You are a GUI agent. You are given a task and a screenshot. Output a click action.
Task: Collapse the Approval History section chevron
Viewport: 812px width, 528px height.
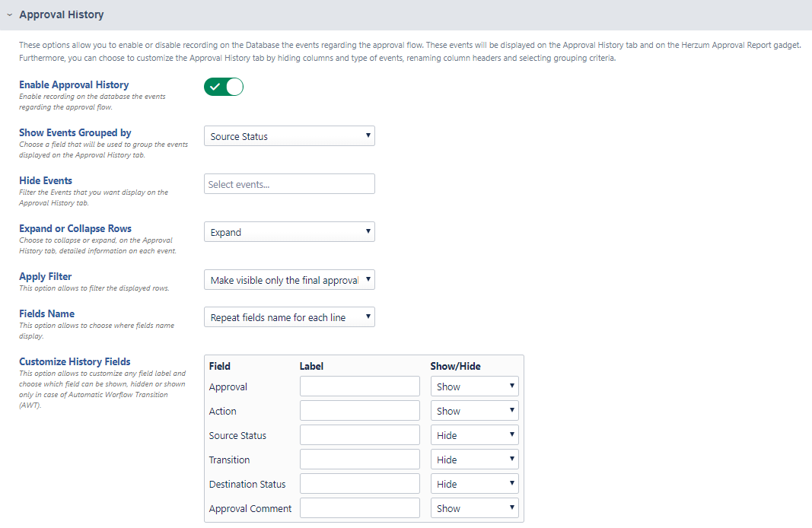[8, 14]
